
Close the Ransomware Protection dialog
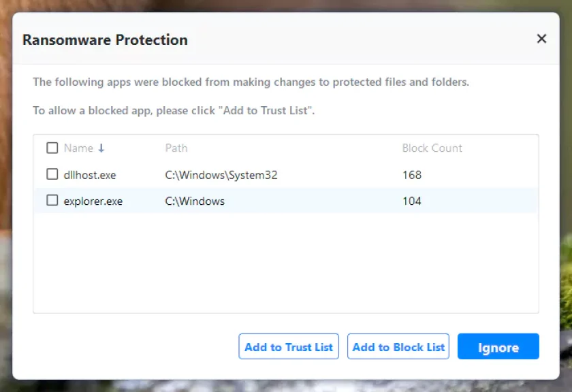click(541, 39)
